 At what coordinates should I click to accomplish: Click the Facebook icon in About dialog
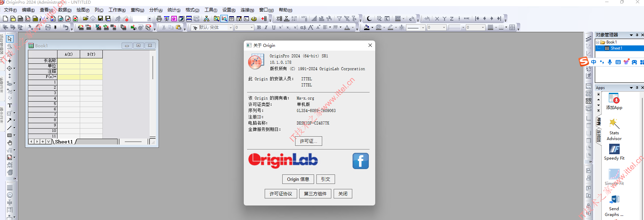pyautogui.click(x=361, y=161)
